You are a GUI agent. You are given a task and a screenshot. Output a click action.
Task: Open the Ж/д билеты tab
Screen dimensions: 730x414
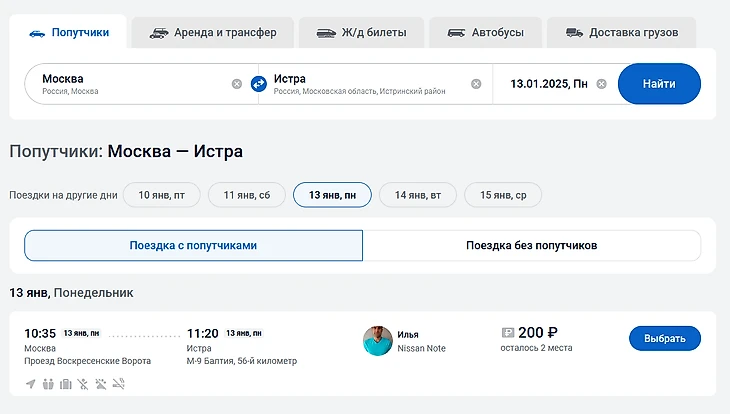coord(361,32)
